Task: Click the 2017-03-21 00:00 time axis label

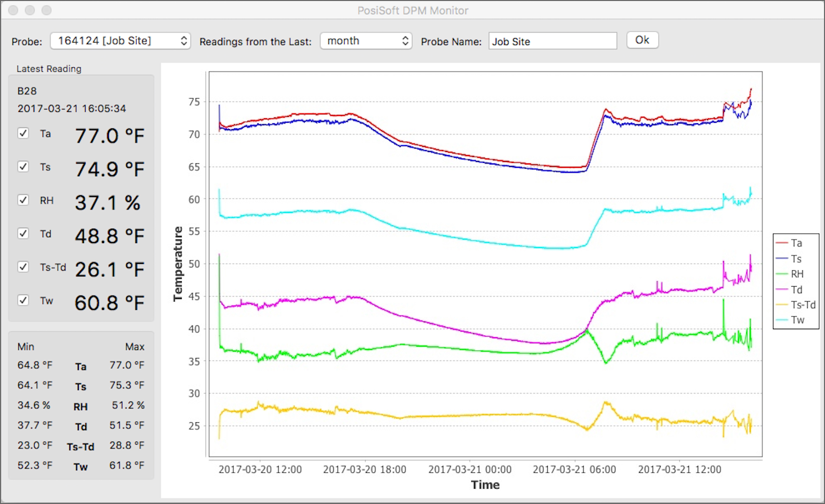Action: (x=469, y=469)
